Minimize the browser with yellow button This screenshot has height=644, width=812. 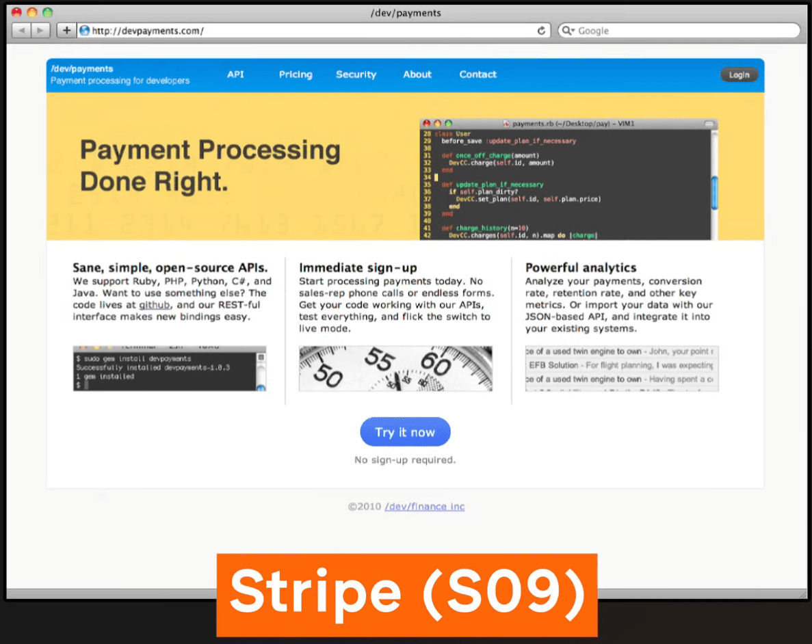pyautogui.click(x=32, y=12)
